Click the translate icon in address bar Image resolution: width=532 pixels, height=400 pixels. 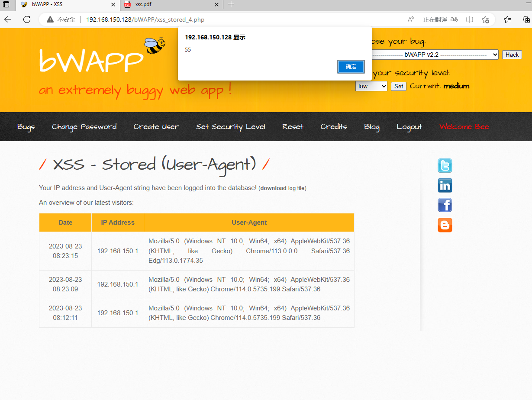click(454, 19)
